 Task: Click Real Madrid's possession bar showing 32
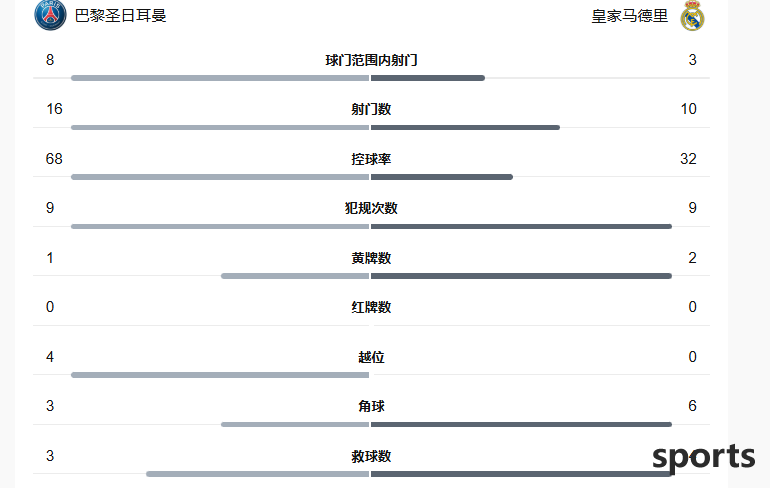tap(442, 177)
